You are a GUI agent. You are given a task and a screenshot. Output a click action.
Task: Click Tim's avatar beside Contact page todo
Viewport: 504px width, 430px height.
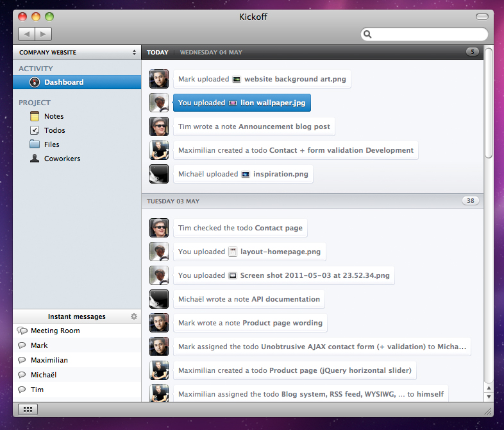point(159,228)
